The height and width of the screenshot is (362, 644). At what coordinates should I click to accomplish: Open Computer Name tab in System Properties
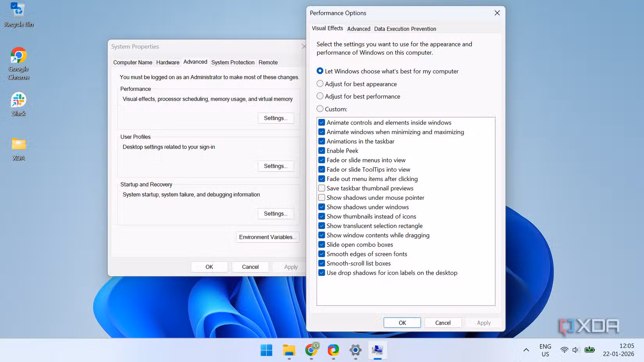[x=133, y=62]
